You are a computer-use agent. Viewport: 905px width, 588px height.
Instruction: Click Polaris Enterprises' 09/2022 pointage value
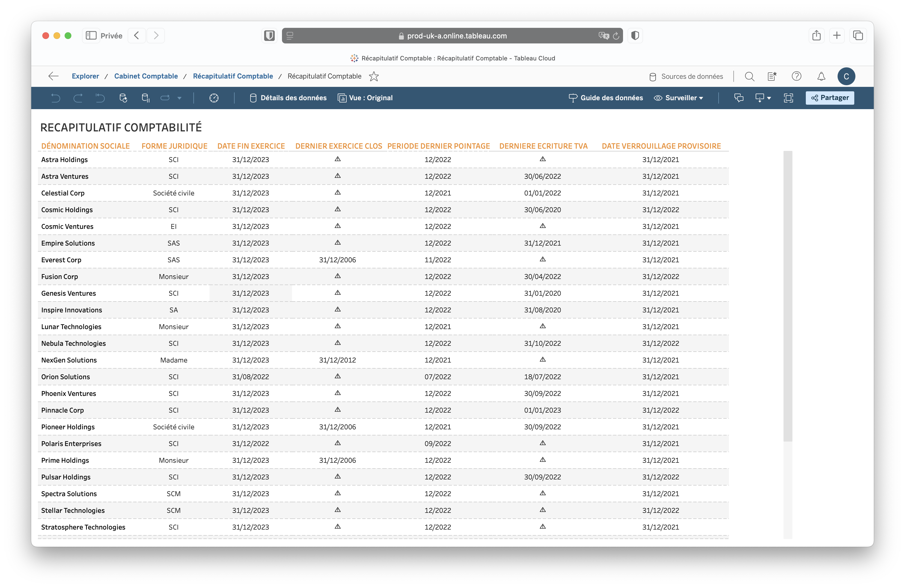coord(438,444)
